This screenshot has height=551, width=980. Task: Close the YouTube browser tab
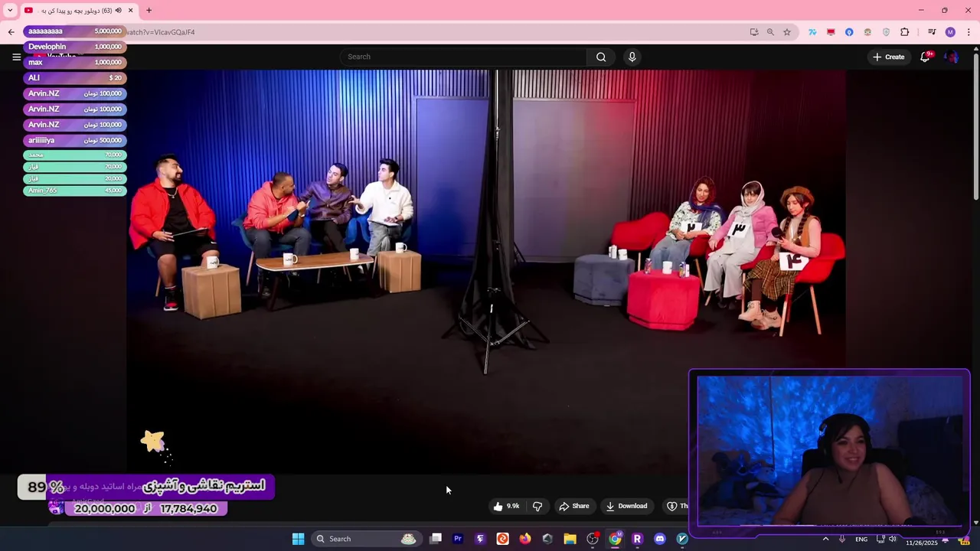click(130, 11)
